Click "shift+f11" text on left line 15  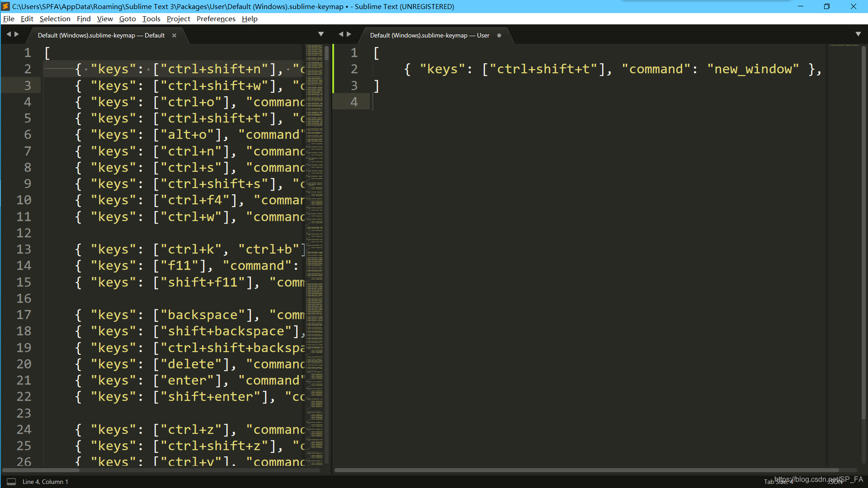203,282
